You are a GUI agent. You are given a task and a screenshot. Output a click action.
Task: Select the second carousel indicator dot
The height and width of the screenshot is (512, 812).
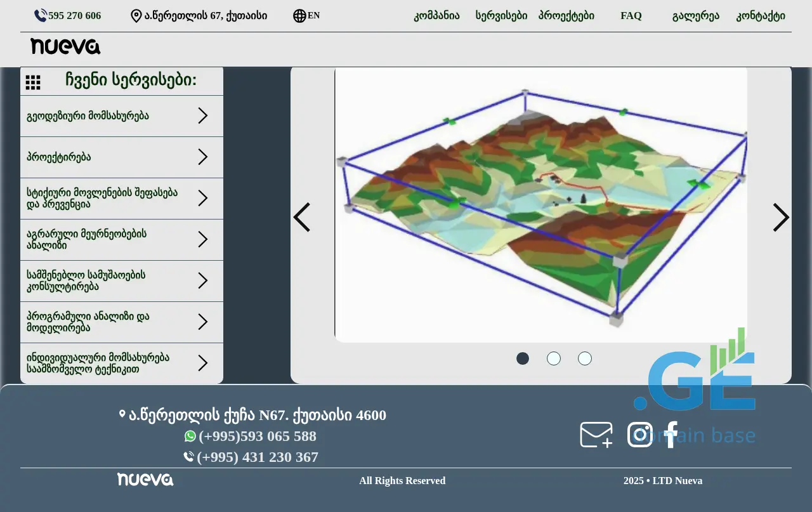pos(554,358)
